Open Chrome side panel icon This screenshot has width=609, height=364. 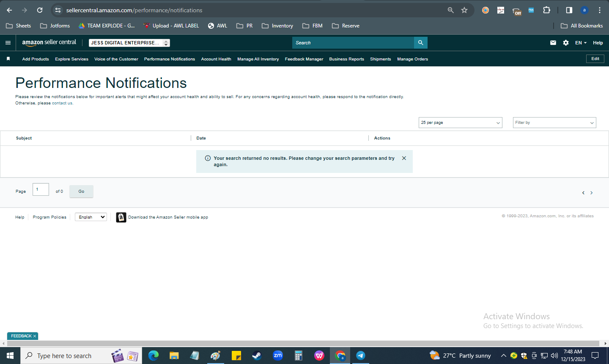pos(569,10)
